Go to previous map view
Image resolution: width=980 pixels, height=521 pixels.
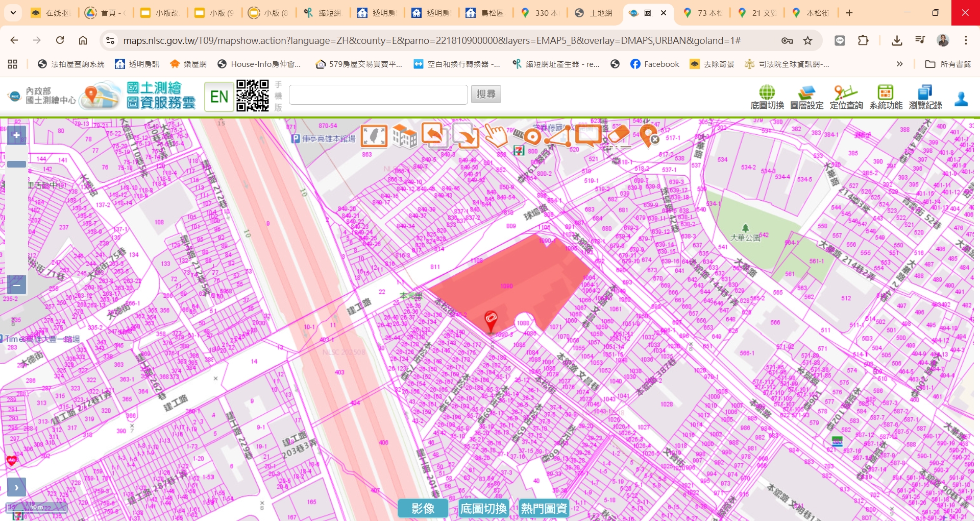point(434,135)
